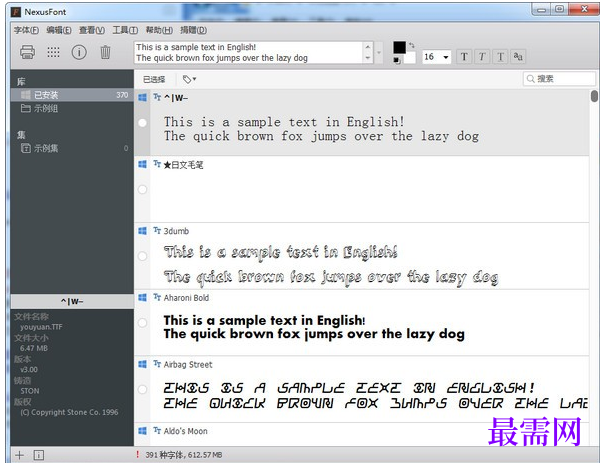Click the ^|W– info panel header
Image resolution: width=600 pixels, height=463 pixels.
(72, 302)
